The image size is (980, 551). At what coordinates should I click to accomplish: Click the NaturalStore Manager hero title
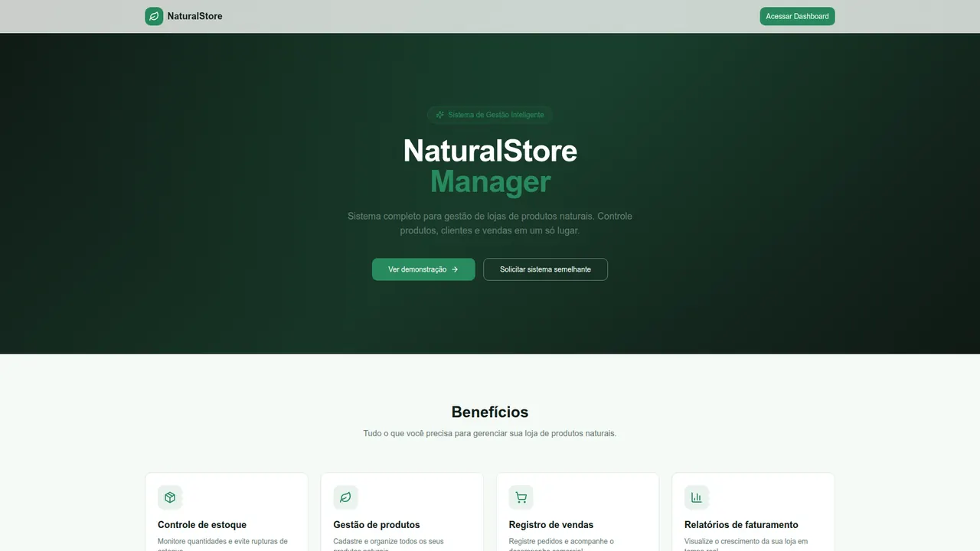coord(490,166)
